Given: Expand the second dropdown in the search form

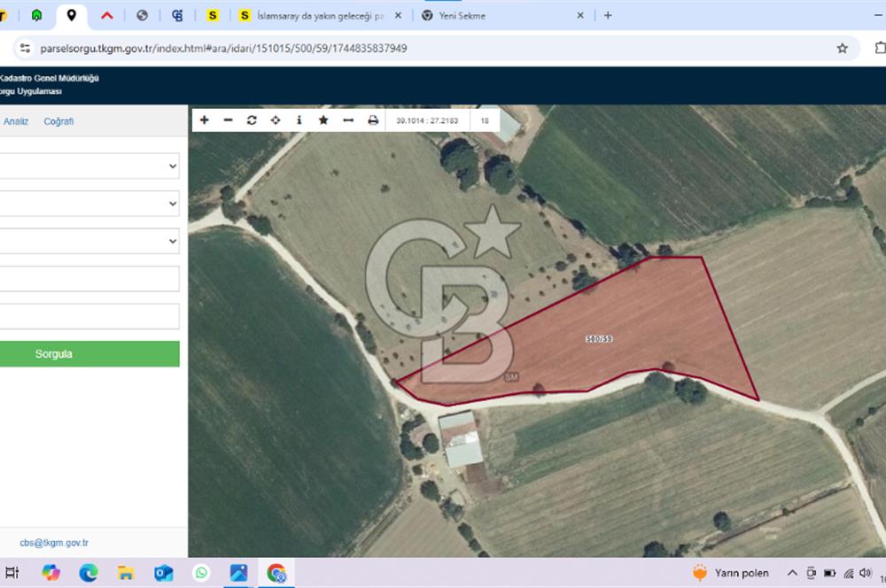Looking at the screenshot, I should tap(89, 204).
